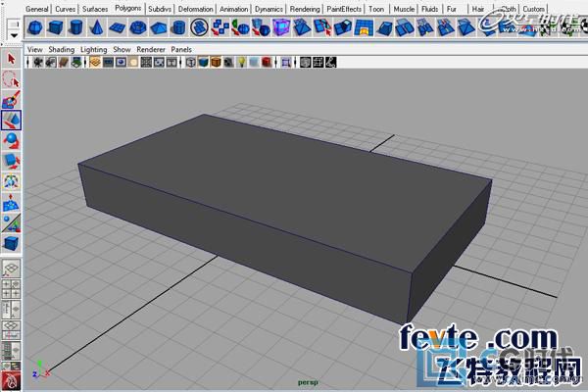Create a polygon sphere from the shelf
Screen dimensions: 588x392
(35, 27)
